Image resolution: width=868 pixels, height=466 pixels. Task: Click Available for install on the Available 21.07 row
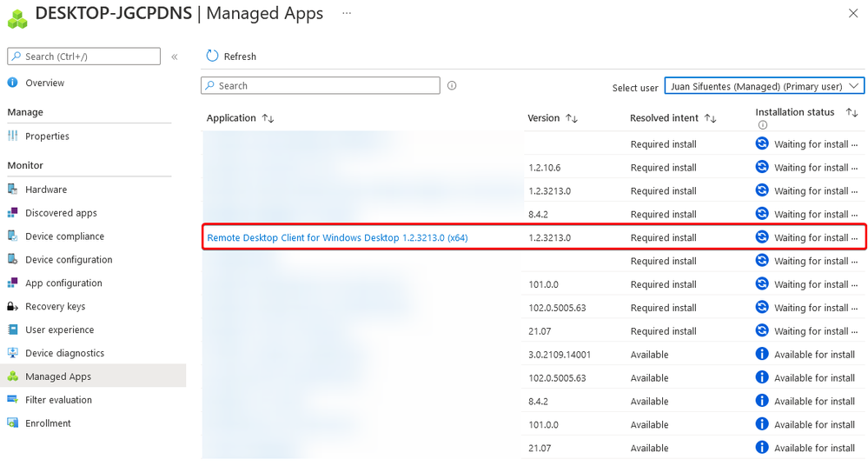click(x=814, y=448)
